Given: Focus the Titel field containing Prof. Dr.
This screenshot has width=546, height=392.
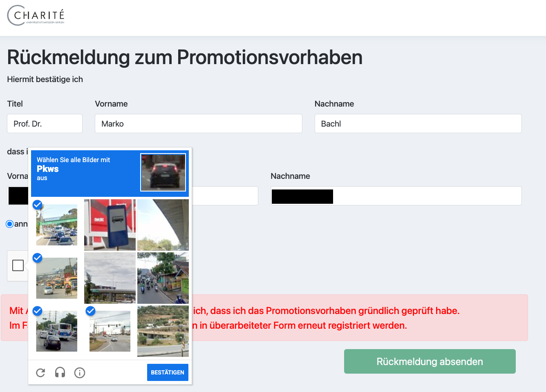Looking at the screenshot, I should pos(45,123).
